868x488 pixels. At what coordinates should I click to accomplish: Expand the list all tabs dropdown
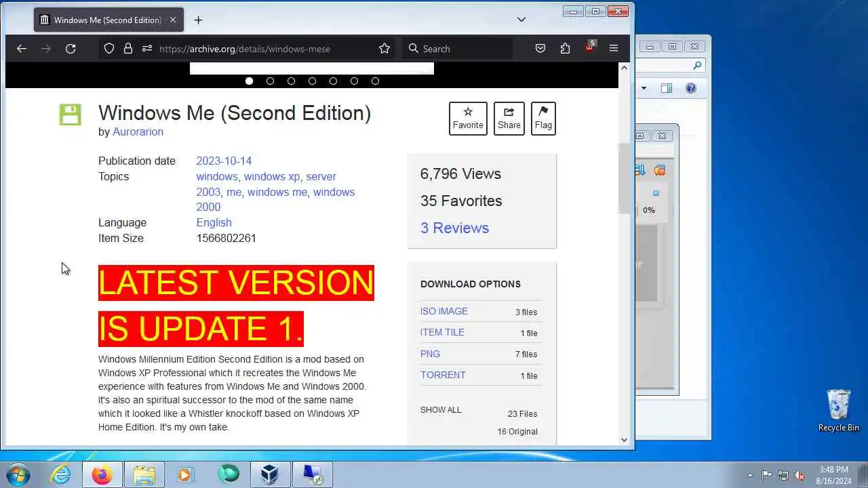(x=521, y=20)
